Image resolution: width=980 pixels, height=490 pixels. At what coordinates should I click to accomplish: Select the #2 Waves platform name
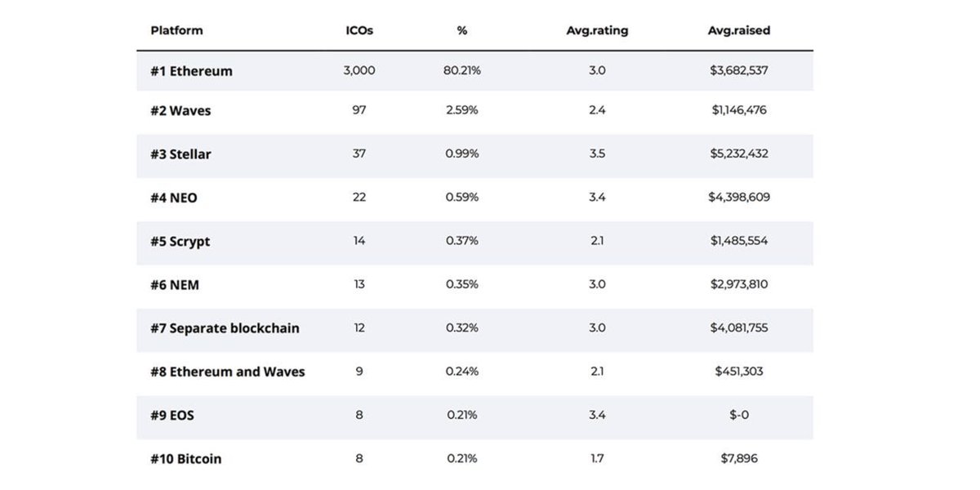coord(180,110)
